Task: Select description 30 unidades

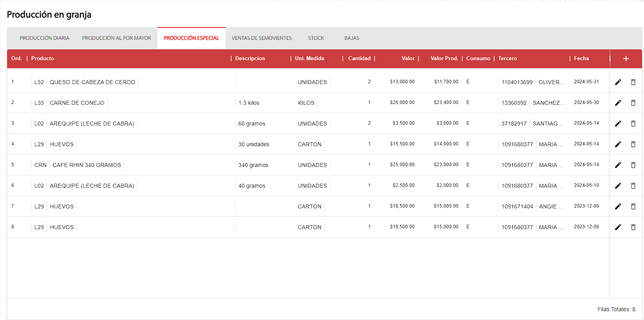Action: pyautogui.click(x=254, y=144)
